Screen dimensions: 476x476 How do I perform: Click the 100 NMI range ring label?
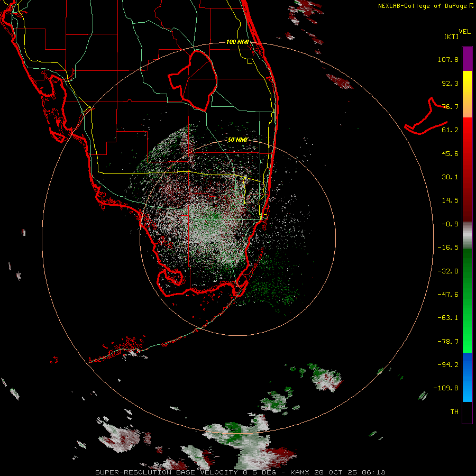point(237,42)
